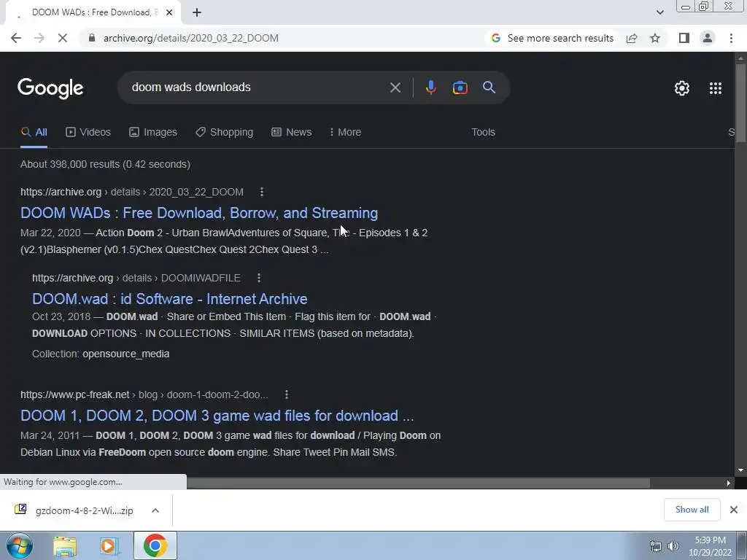This screenshot has width=747, height=560.
Task: Click the Chrome taskbar icon
Action: click(155, 545)
